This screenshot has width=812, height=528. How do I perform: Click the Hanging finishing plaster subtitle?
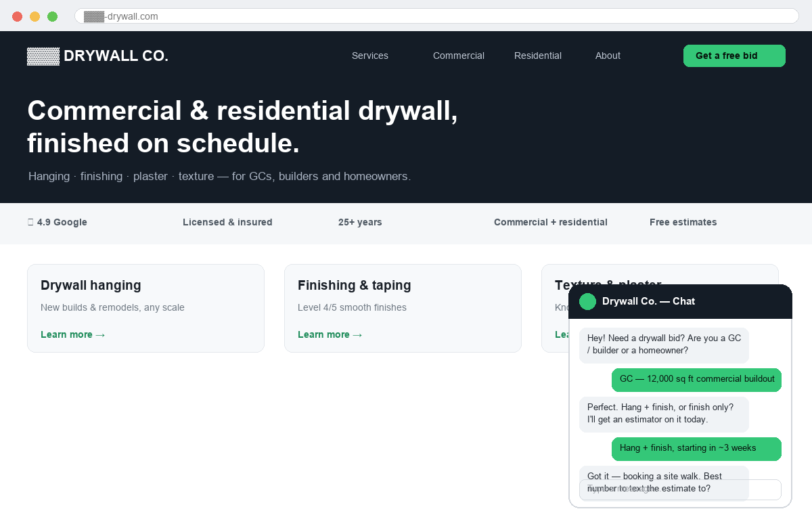pyautogui.click(x=219, y=176)
